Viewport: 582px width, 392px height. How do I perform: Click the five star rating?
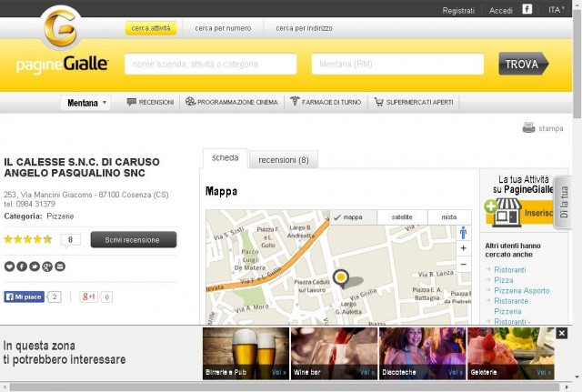point(28,239)
